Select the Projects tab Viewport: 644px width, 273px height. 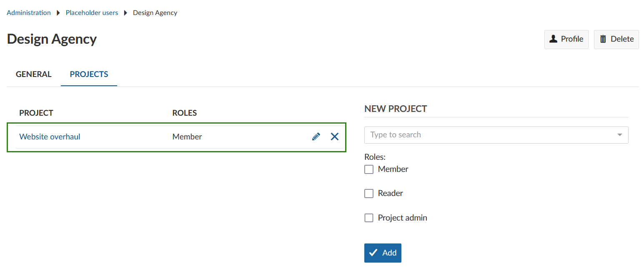click(x=89, y=74)
